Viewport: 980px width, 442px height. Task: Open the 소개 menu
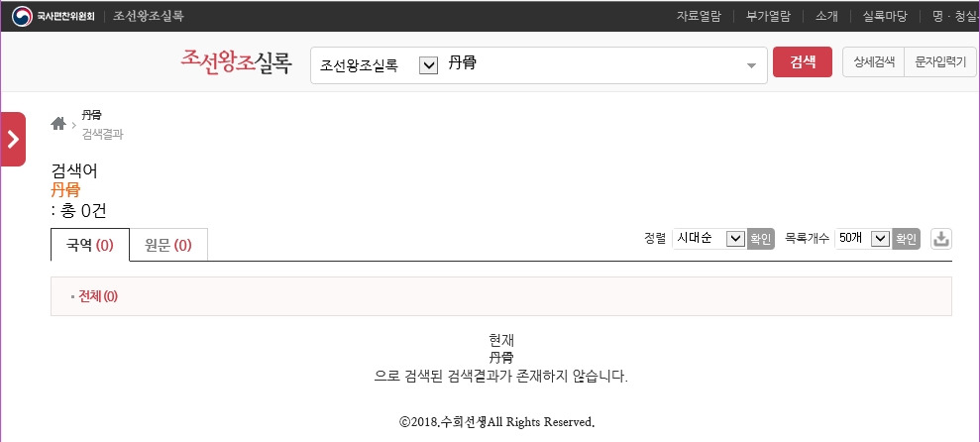click(x=826, y=16)
